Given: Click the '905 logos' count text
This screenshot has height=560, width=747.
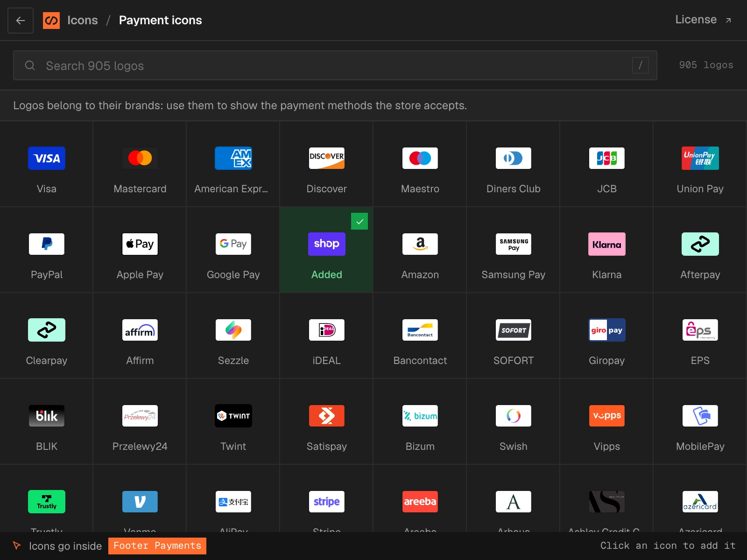Looking at the screenshot, I should coord(706,65).
